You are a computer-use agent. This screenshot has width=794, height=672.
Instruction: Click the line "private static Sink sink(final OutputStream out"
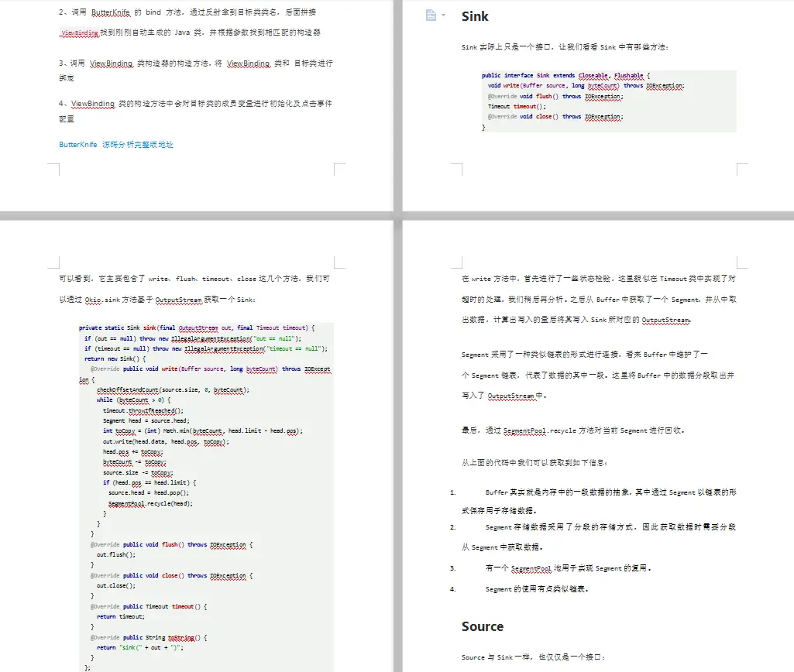pos(197,328)
